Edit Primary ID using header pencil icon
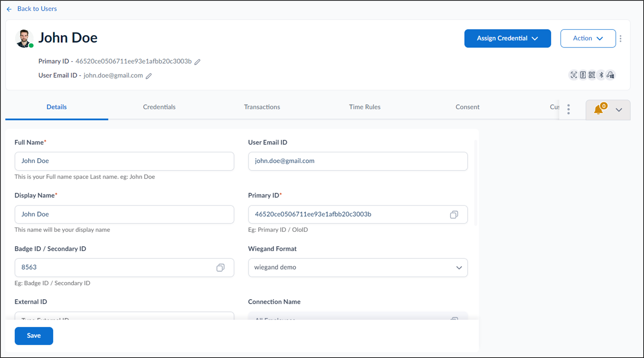The width and height of the screenshot is (644, 358). 198,62
